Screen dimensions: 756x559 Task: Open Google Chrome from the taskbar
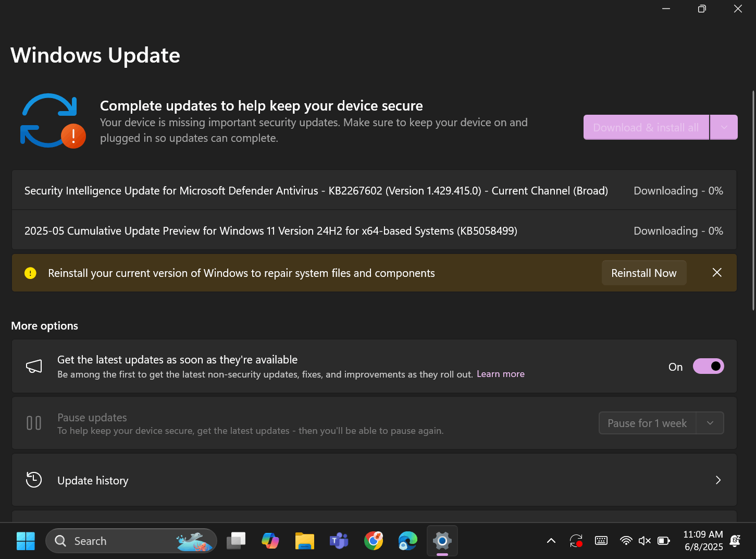click(x=374, y=541)
